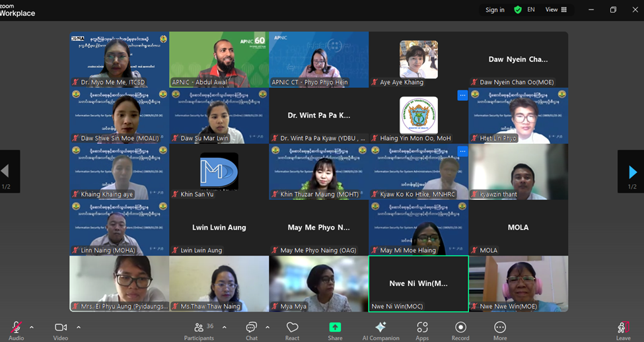Open the More options menu in toolbar
Viewport: 644px width, 342px height.
coord(500,329)
